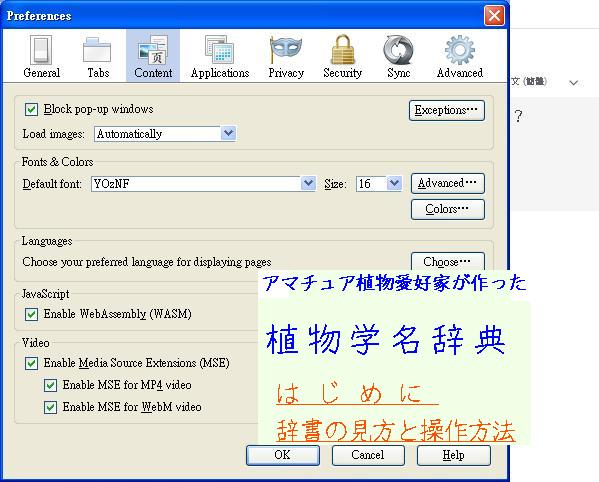Open the Applications pane icon
This screenshot has width=599, height=482.
point(220,50)
